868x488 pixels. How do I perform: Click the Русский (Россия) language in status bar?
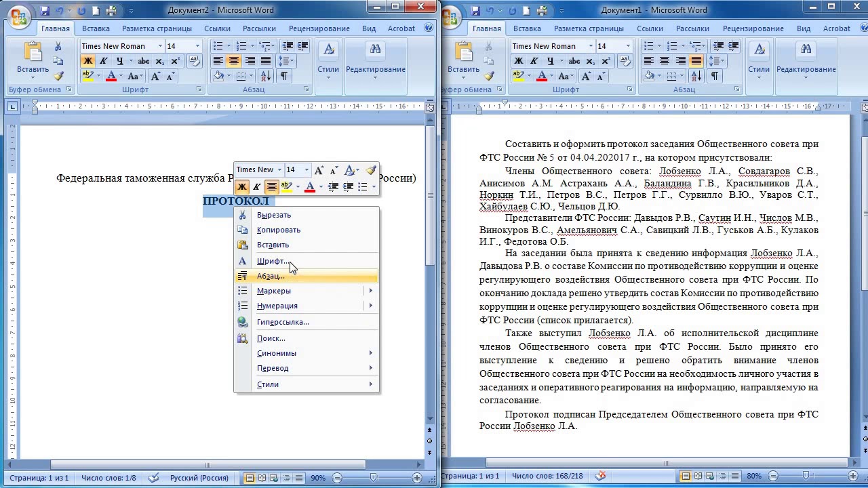(x=199, y=478)
